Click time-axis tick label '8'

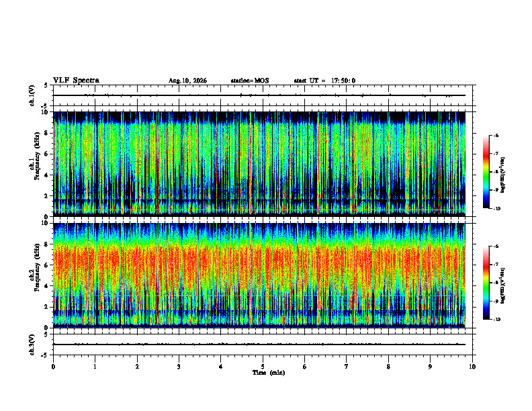pyautogui.click(x=388, y=367)
